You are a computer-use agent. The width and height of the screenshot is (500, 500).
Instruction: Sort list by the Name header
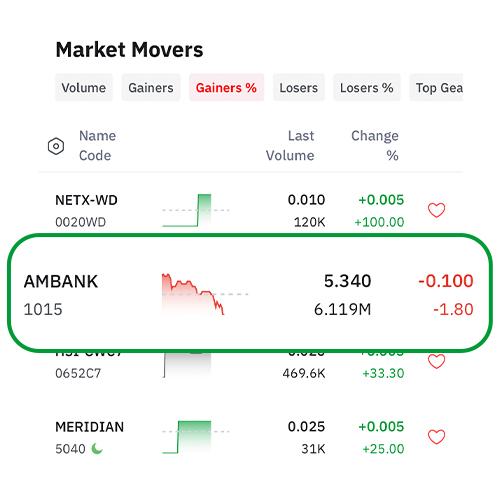[x=97, y=136]
